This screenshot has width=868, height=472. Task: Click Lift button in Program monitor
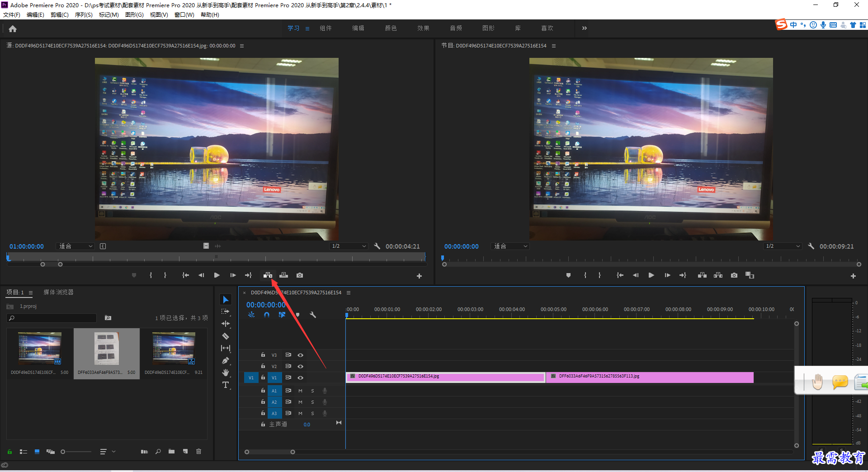(x=702, y=275)
